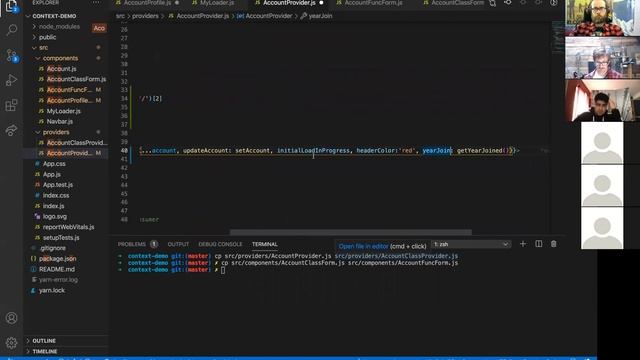Open MyLoader.js in the explorer
640x360 pixels.
pos(63,111)
